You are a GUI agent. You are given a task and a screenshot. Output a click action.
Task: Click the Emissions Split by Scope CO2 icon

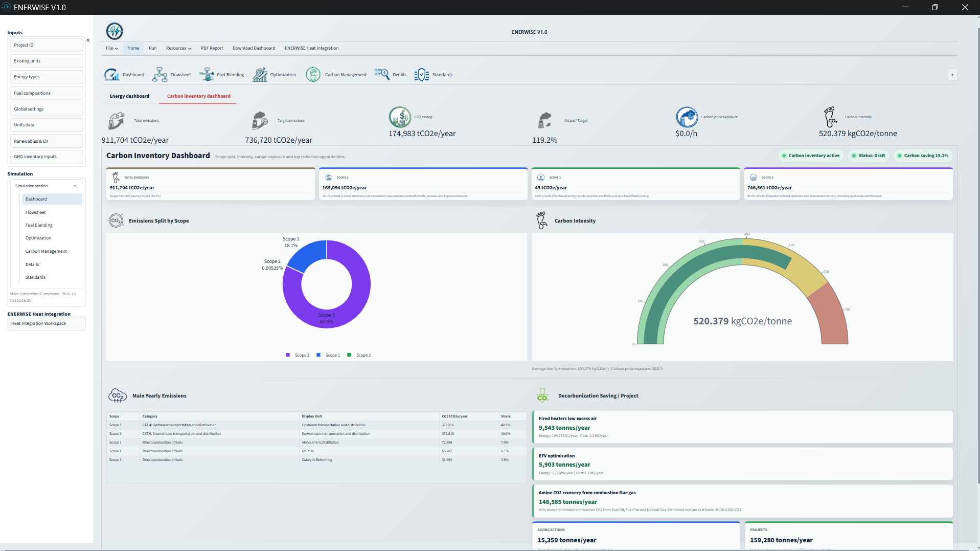(x=116, y=221)
